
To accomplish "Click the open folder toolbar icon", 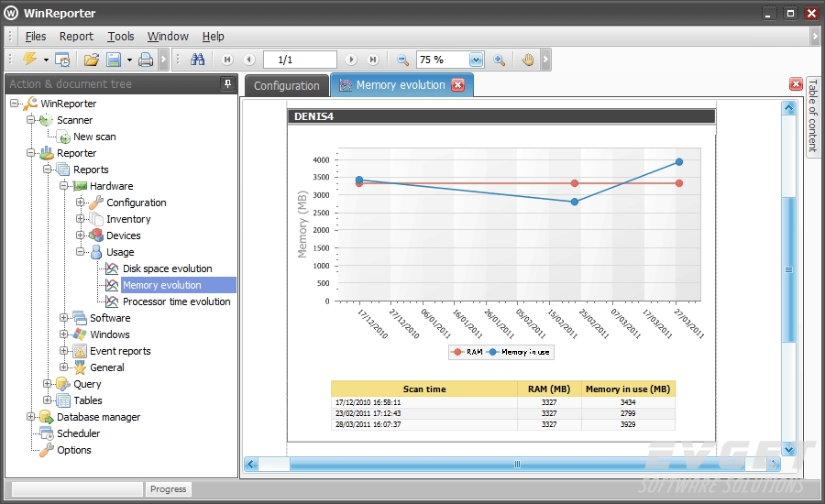I will pos(92,60).
